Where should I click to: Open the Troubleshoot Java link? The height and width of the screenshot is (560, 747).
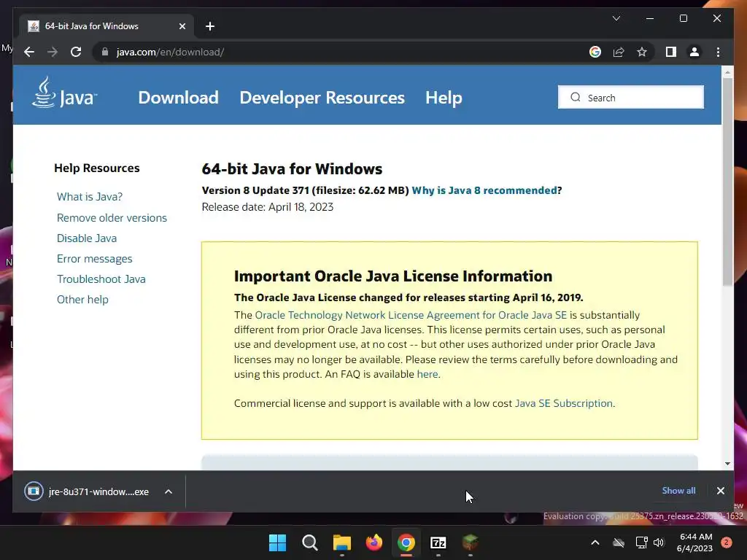(x=101, y=279)
